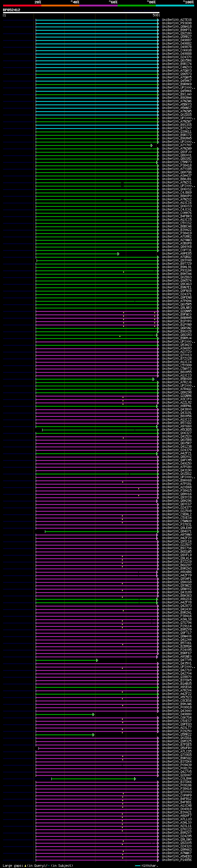The height and width of the screenshot is (868, 197).
Task: Click label UniRef100_Q0ZDG5
Action: coord(176,115)
